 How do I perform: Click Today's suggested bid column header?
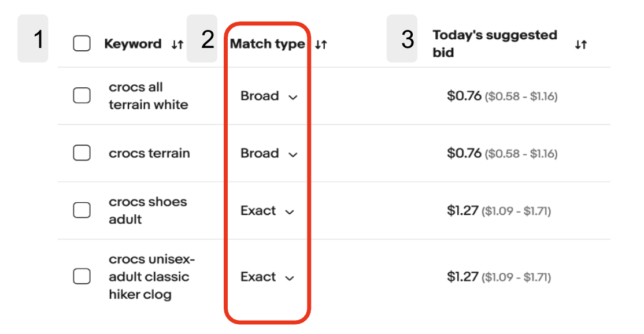(494, 43)
